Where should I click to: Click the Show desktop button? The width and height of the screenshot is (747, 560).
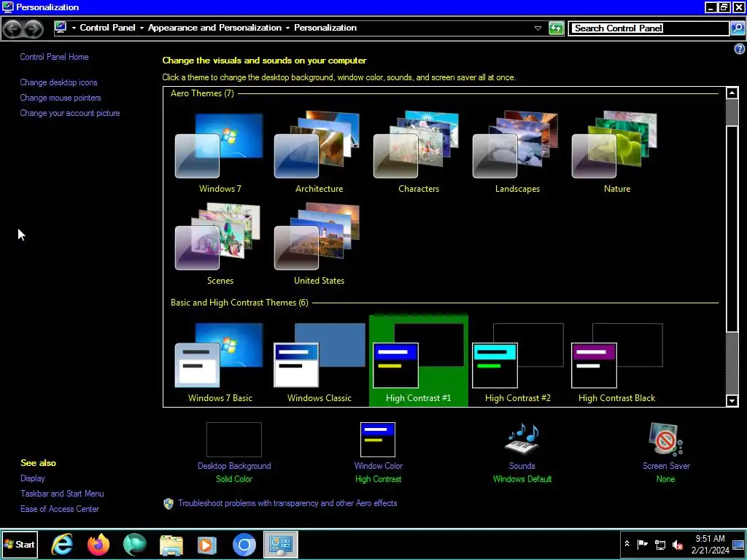coord(738,544)
